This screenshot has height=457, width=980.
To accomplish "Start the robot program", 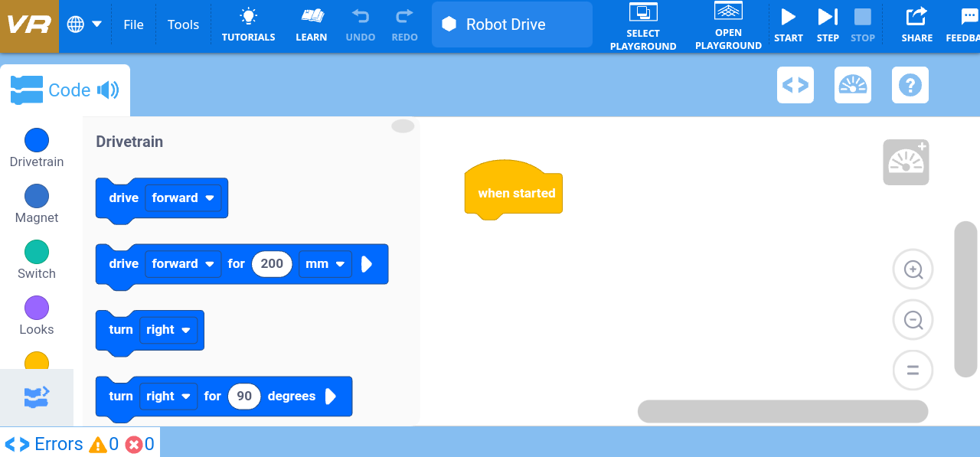I will click(788, 24).
